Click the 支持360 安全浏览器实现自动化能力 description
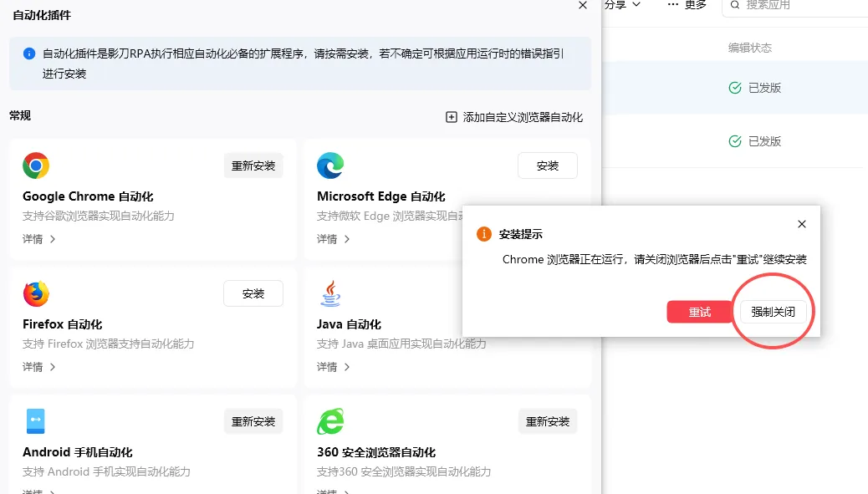The width and height of the screenshot is (868, 494). point(404,471)
